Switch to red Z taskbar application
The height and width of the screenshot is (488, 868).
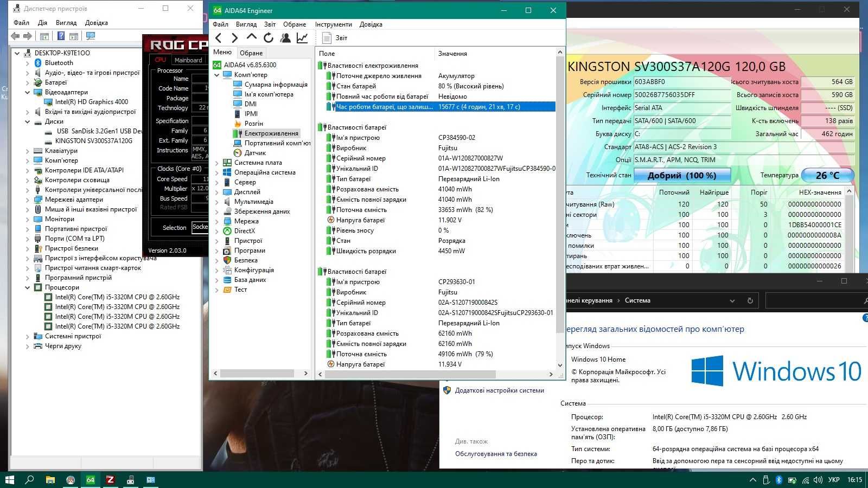(110, 480)
